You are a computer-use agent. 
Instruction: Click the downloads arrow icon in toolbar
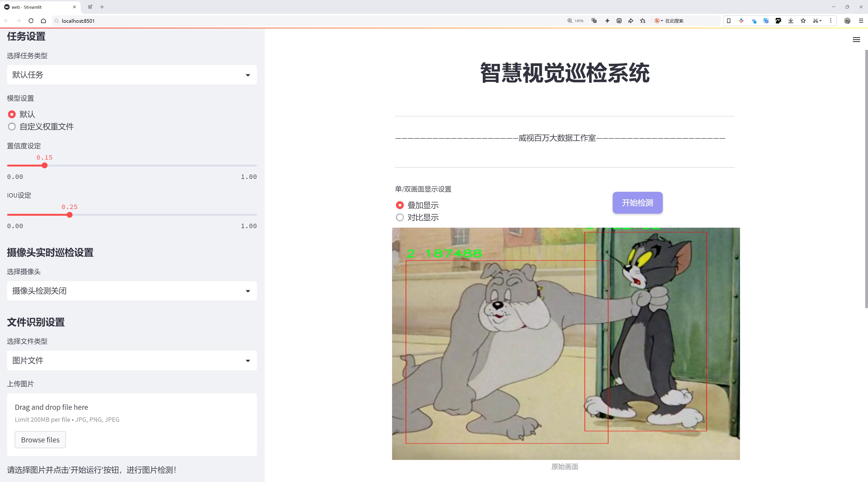coord(791,21)
